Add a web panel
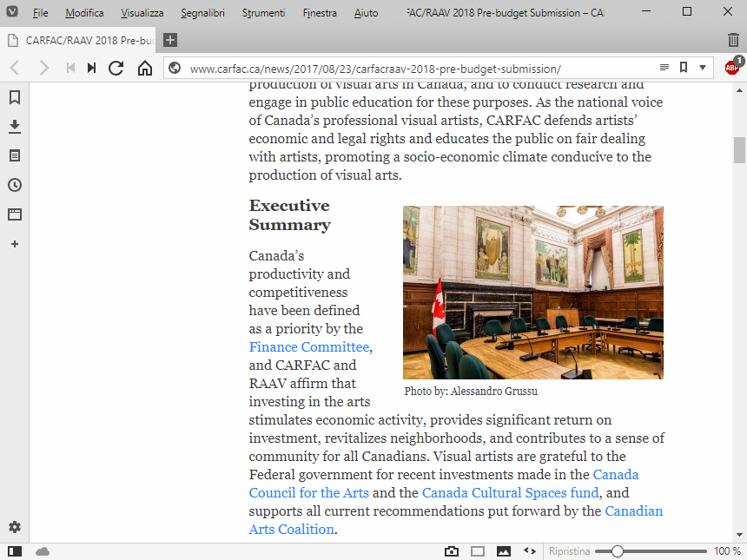747x560 pixels. pyautogui.click(x=15, y=244)
